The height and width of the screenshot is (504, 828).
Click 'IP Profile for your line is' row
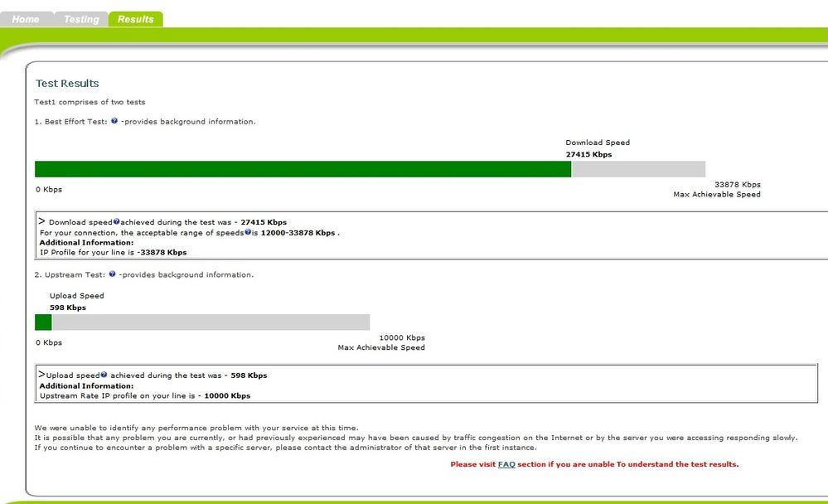113,253
